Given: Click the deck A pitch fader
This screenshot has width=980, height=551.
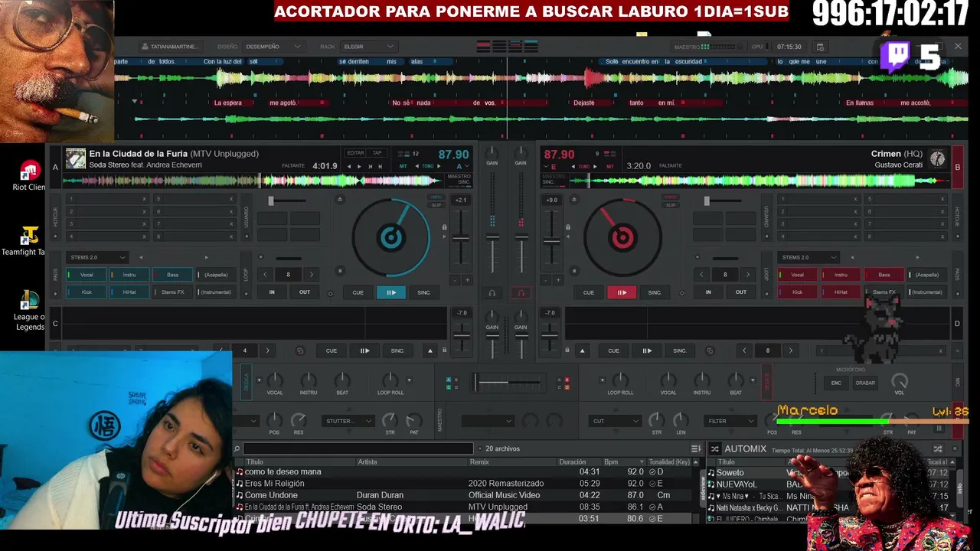Looking at the screenshot, I should tap(460, 239).
